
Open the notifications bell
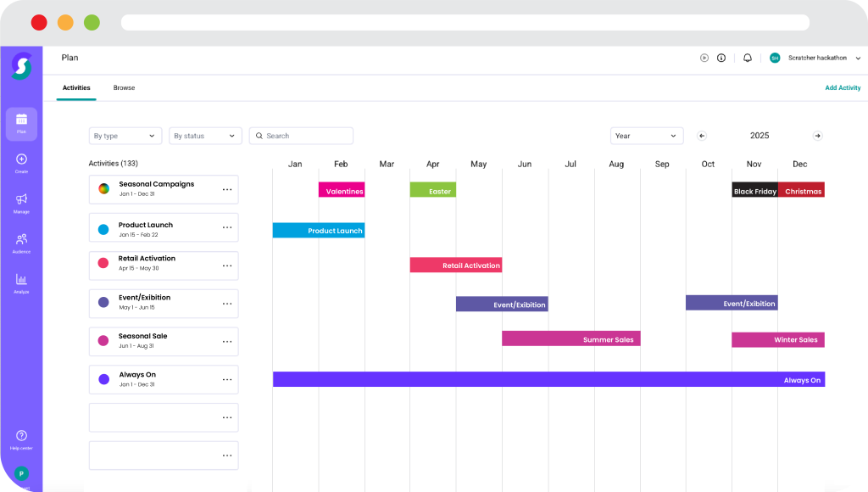click(748, 58)
